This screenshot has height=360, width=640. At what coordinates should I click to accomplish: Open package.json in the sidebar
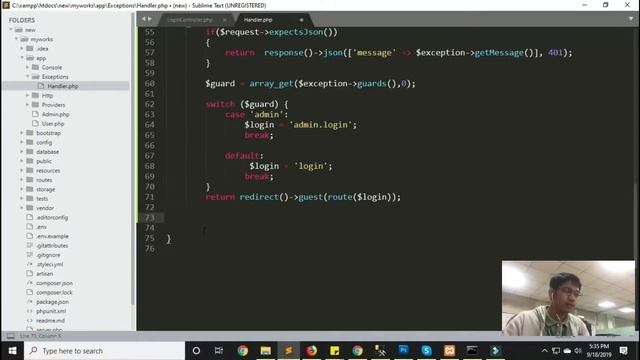(x=52, y=302)
